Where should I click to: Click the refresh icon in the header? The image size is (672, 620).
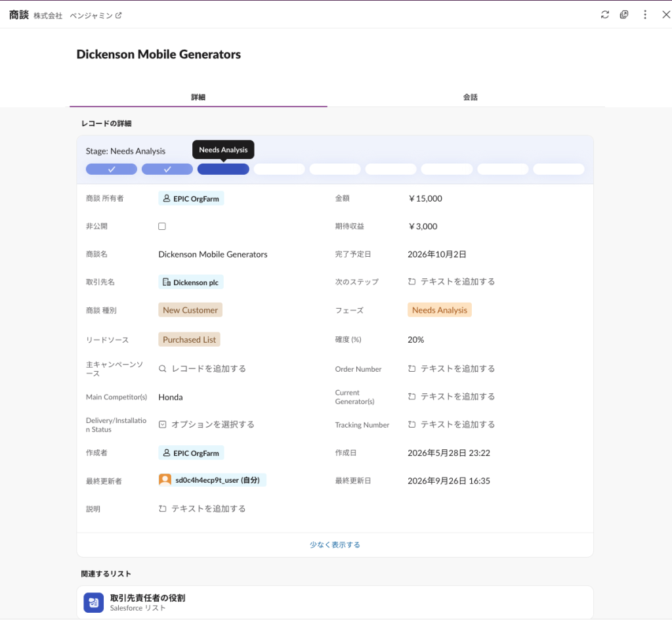(x=604, y=14)
